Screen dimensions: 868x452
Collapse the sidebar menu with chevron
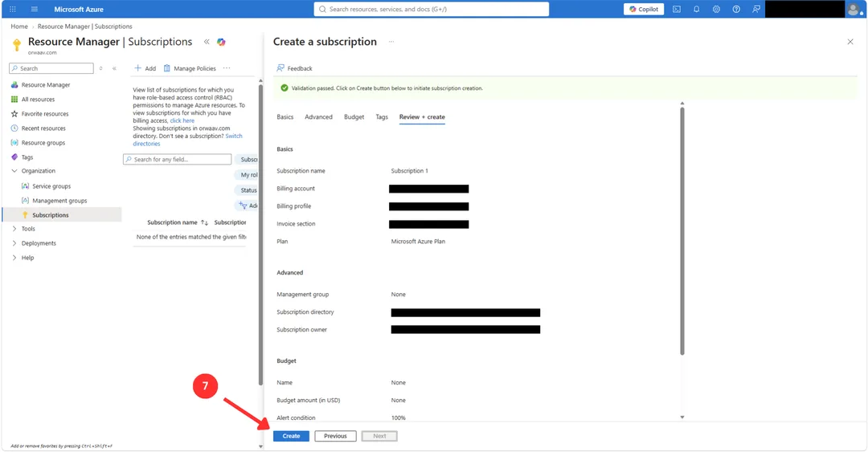click(115, 68)
